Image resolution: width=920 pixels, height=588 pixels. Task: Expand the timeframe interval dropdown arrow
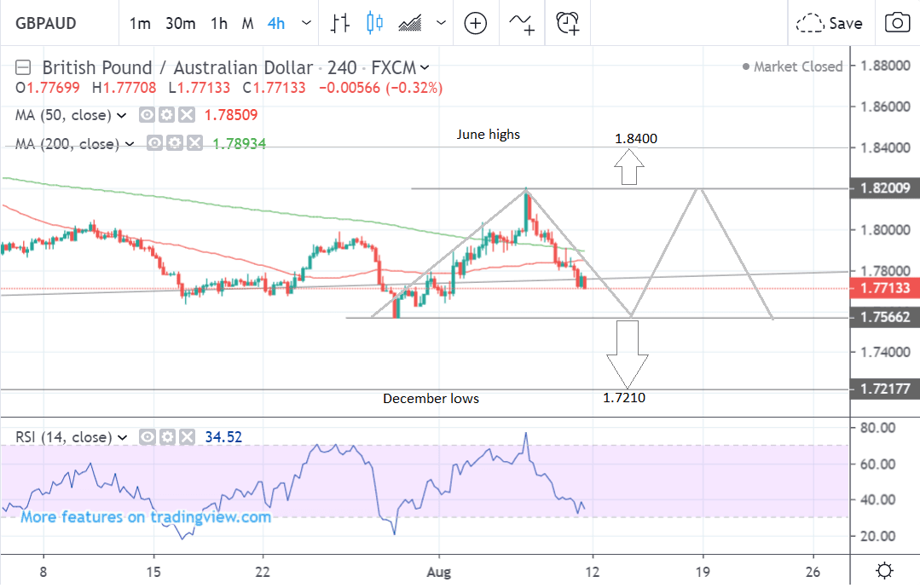point(306,23)
